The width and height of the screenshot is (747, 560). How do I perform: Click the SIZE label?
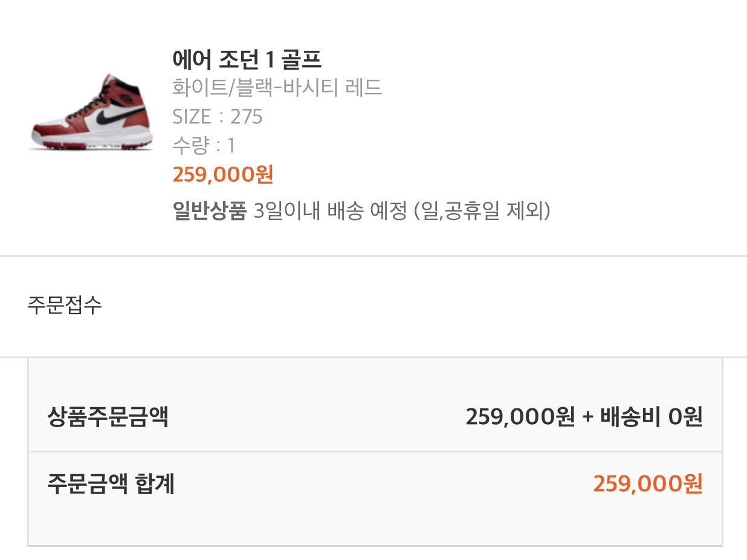tap(192, 116)
